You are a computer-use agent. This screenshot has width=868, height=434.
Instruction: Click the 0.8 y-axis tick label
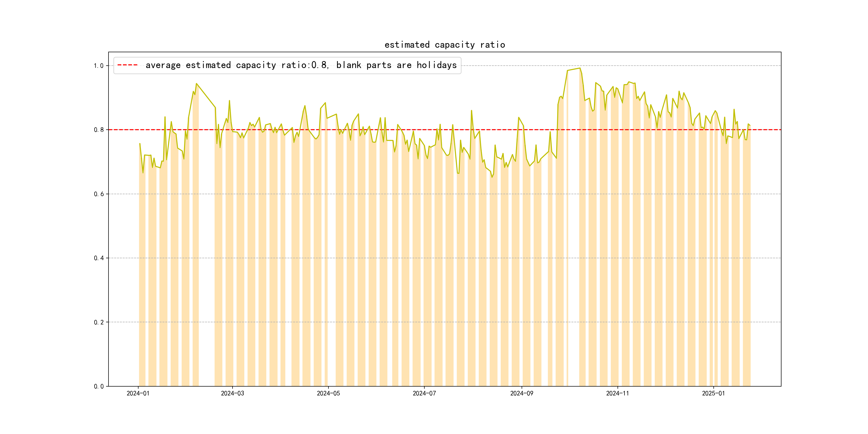pyautogui.click(x=98, y=130)
